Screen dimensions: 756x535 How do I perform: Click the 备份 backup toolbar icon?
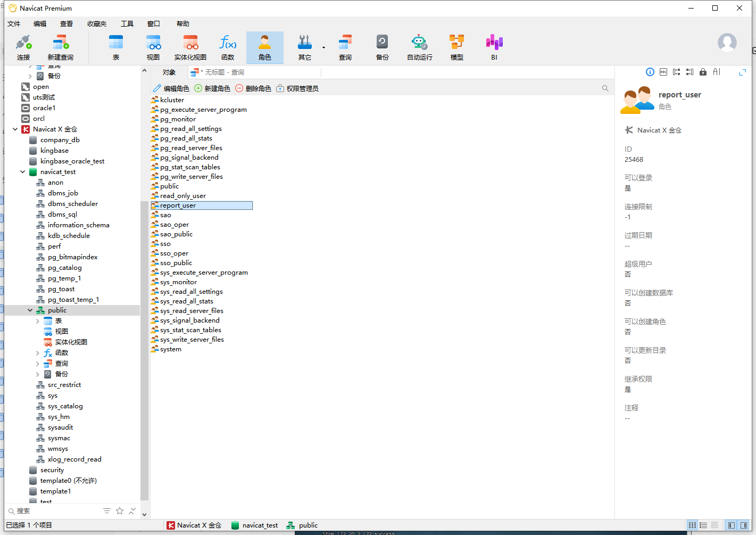tap(383, 48)
